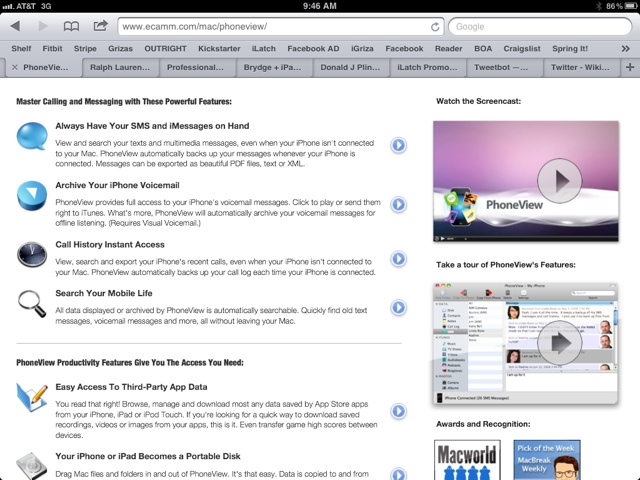Show more bookmarks with the double chevron
Screen dimensions: 640x480
(x=625, y=49)
